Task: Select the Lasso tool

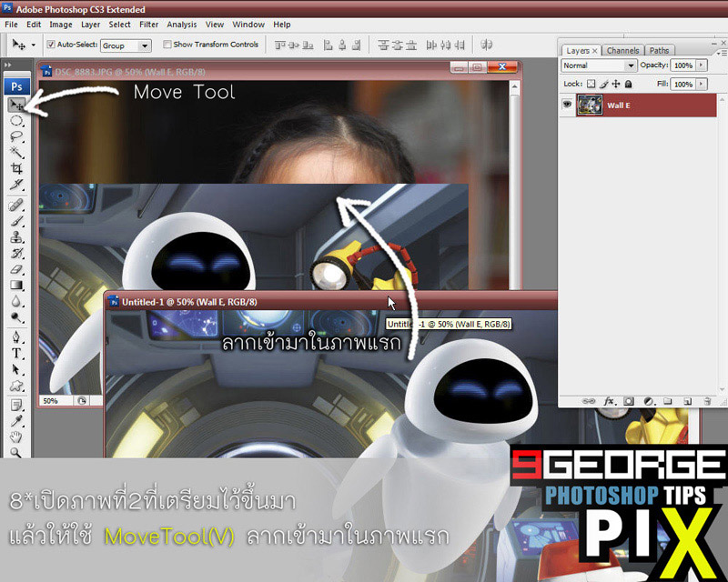Action: point(16,137)
